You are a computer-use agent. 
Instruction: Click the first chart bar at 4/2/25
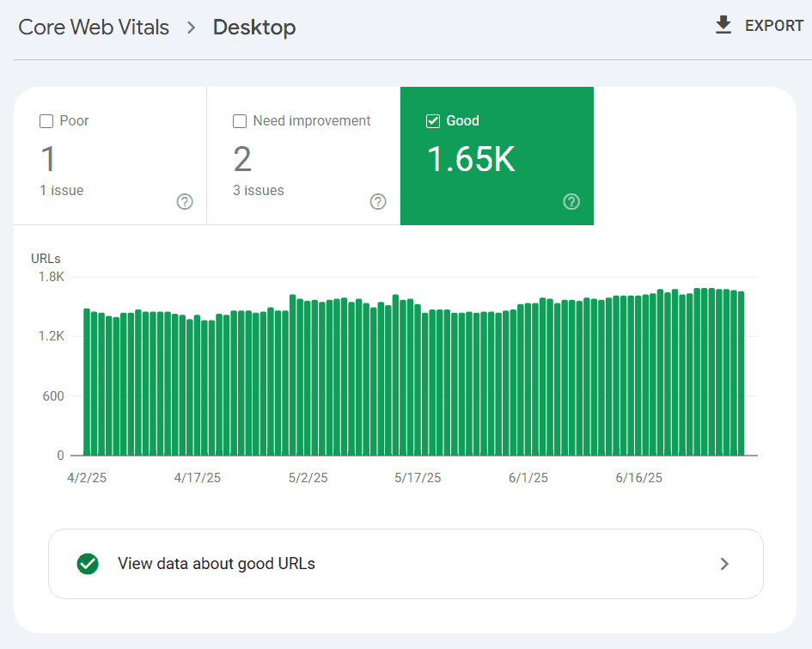[x=87, y=383]
